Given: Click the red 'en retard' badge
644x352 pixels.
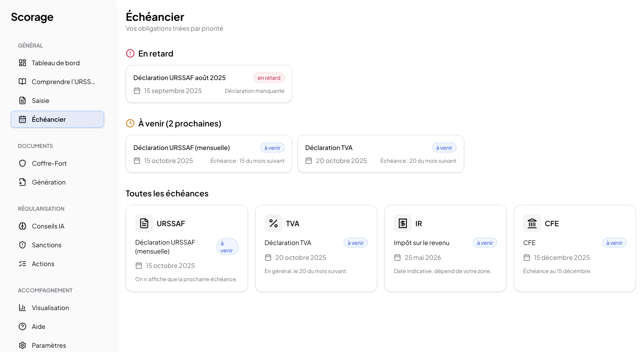Looking at the screenshot, I should (x=269, y=78).
